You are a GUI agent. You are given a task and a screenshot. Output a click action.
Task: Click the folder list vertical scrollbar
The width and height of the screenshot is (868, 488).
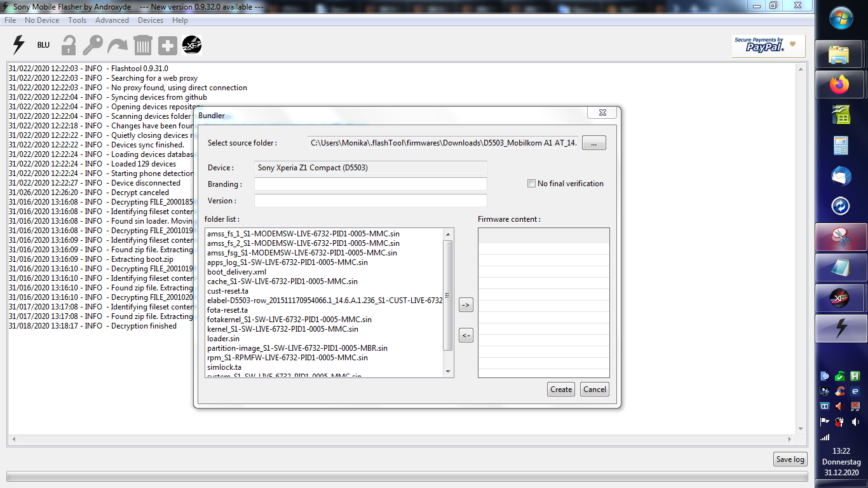coord(448,295)
